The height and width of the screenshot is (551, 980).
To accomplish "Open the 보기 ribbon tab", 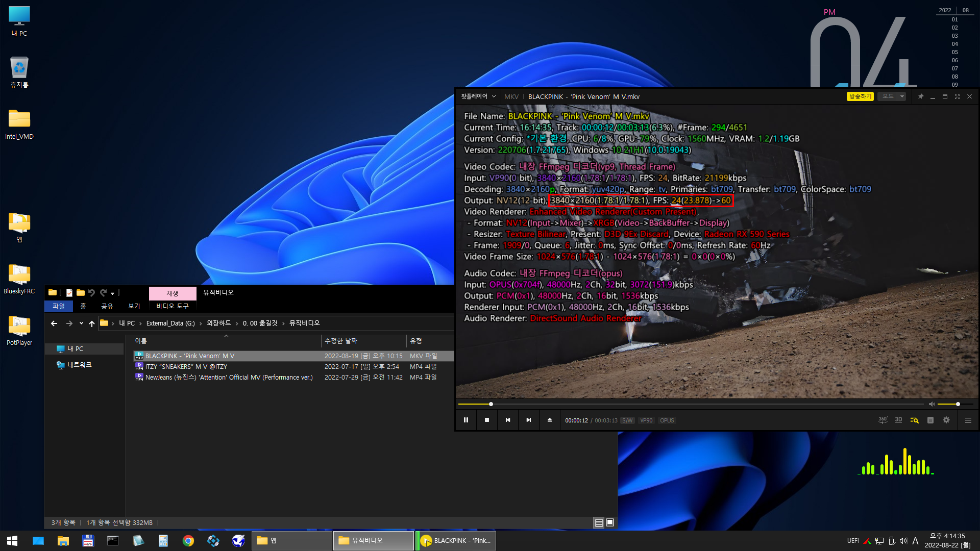I will pos(134,306).
